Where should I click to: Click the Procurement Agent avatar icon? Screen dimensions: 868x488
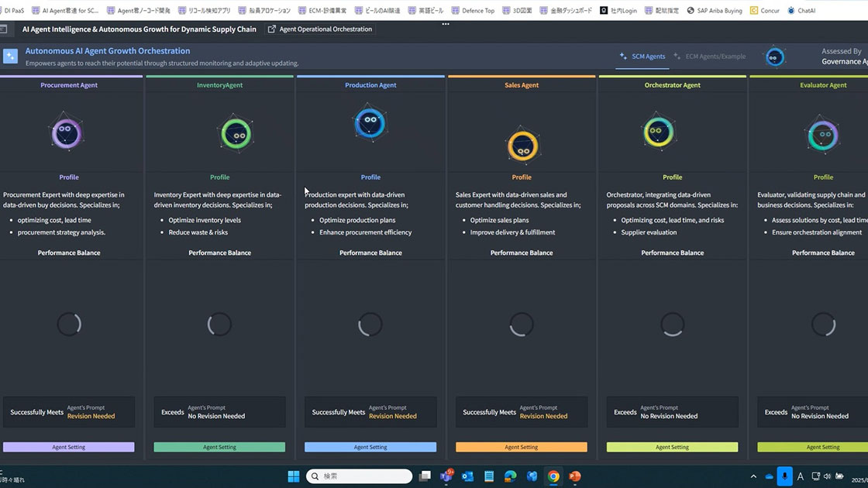click(x=67, y=133)
